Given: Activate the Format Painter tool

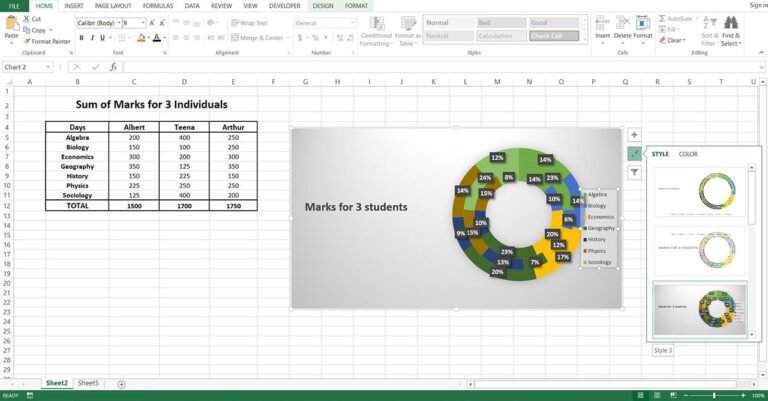Looking at the screenshot, I should (x=47, y=41).
